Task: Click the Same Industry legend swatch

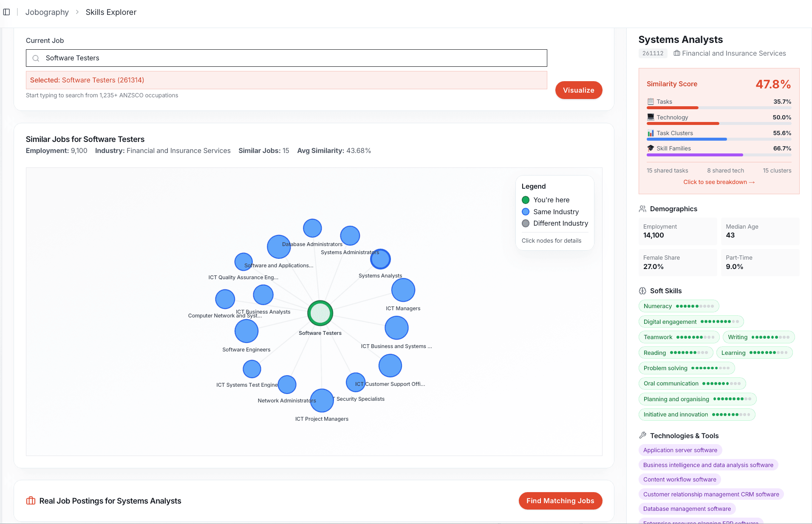Action: pos(526,212)
